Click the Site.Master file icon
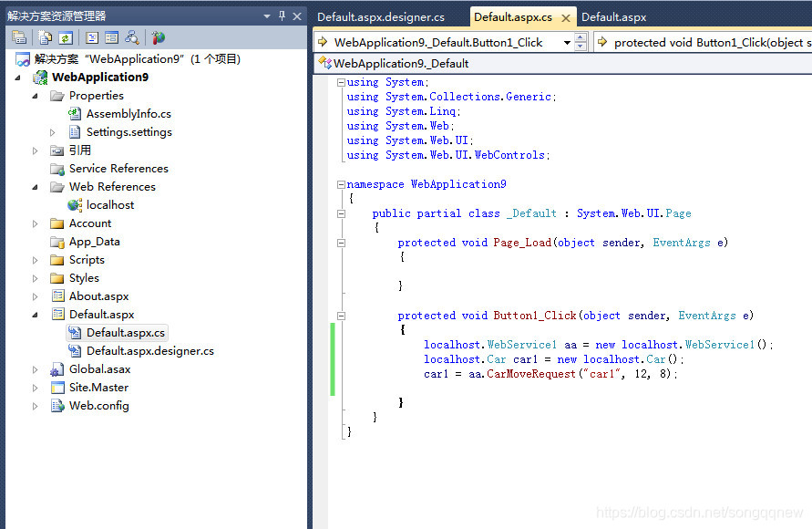812x529 pixels. (x=57, y=387)
